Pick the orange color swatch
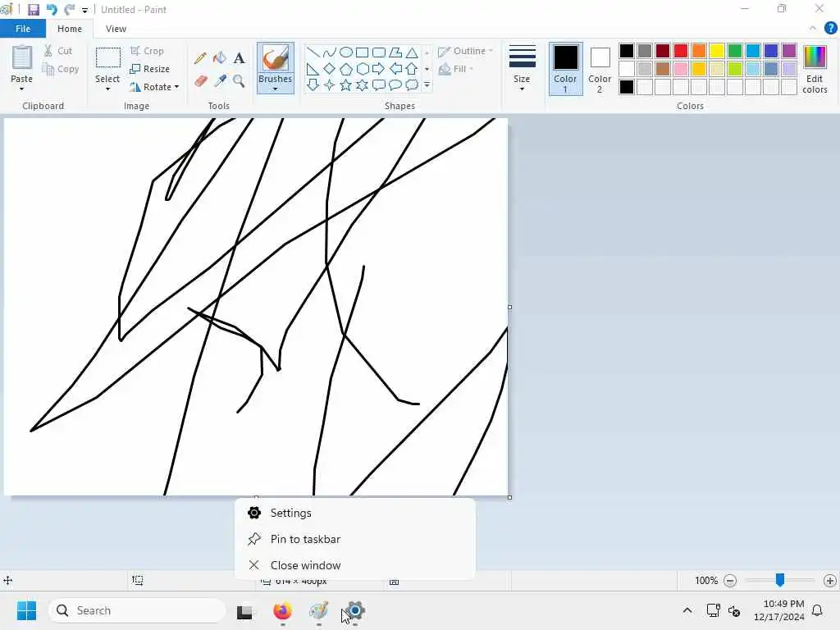Screen dimensions: 840x630 (699, 51)
